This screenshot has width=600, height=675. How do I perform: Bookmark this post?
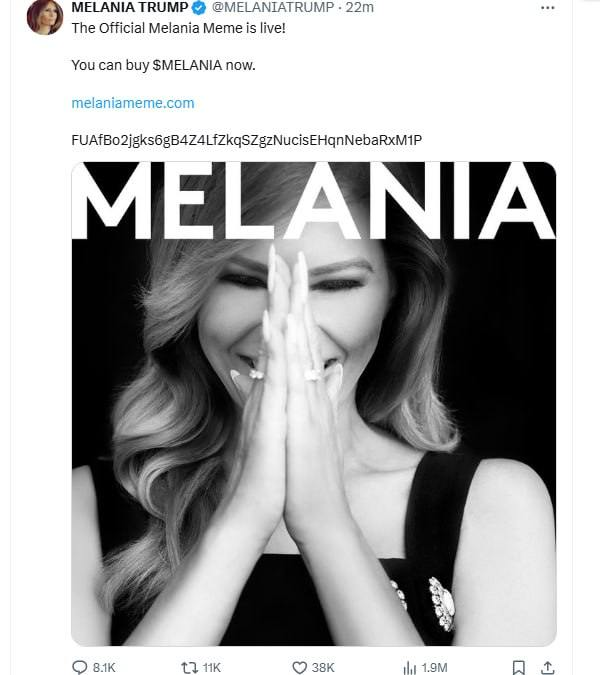point(519,668)
